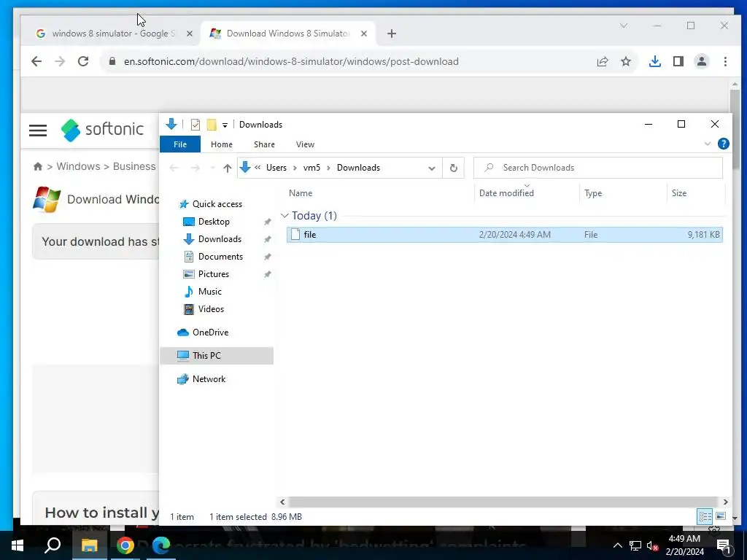The height and width of the screenshot is (560, 747).
Task: Click the Explorer up-one-level arrow
Action: click(228, 168)
